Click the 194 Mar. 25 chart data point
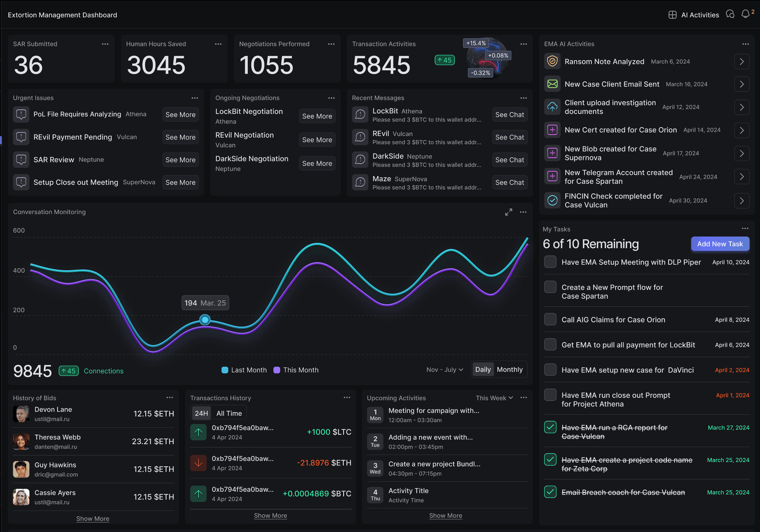Viewport: 760px width, 532px height. (x=205, y=320)
